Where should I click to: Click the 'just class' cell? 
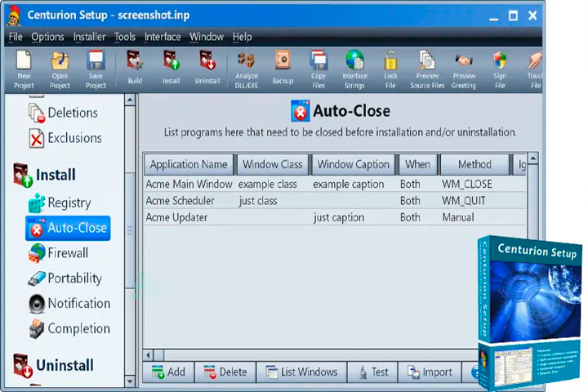coord(258,201)
